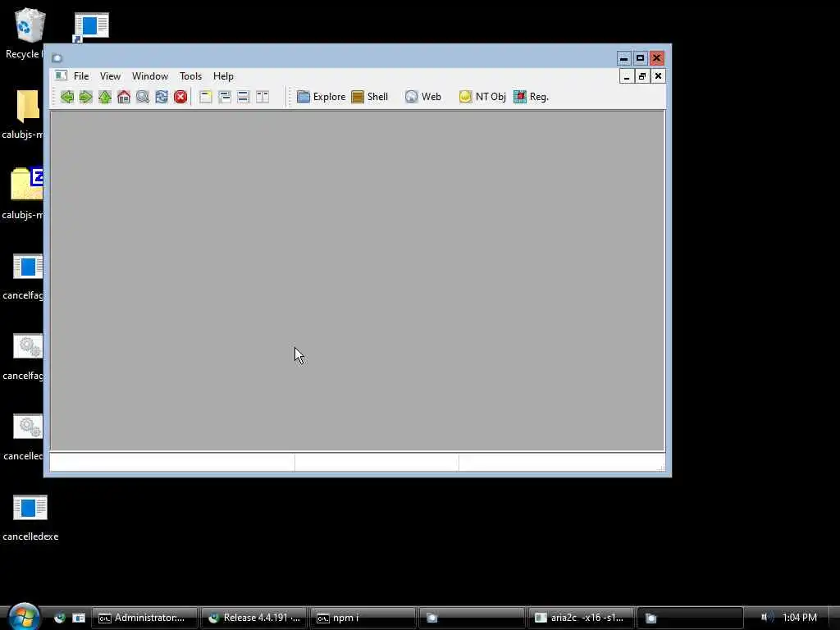The width and height of the screenshot is (840, 630).
Task: Open search with the magnifier icon
Action: pyautogui.click(x=143, y=97)
